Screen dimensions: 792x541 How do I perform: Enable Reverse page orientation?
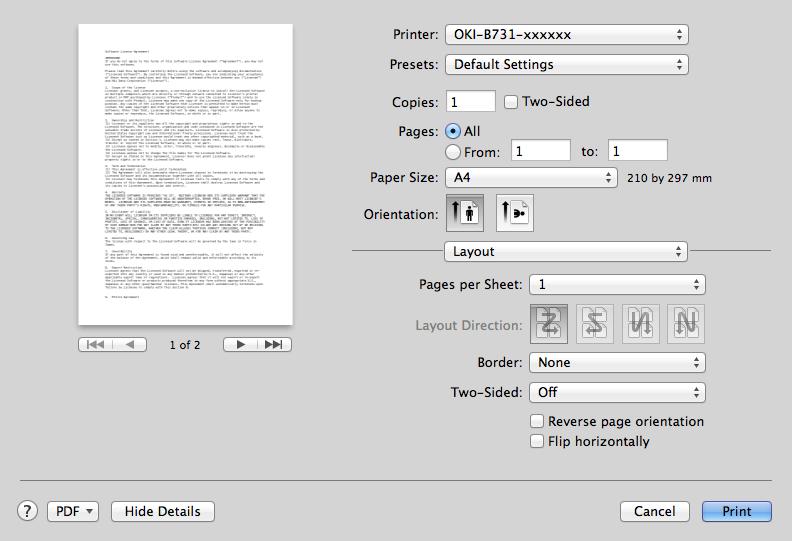click(537, 421)
